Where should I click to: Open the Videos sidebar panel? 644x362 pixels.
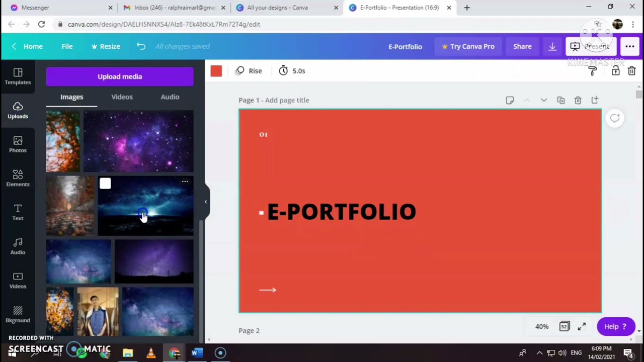(x=18, y=281)
